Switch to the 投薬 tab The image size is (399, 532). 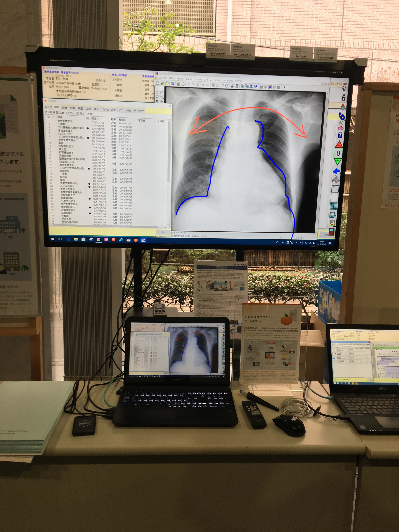click(73, 108)
